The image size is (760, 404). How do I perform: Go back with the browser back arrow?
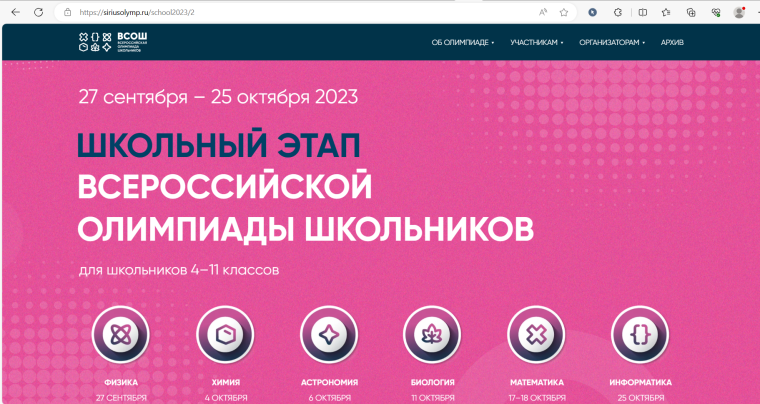16,13
